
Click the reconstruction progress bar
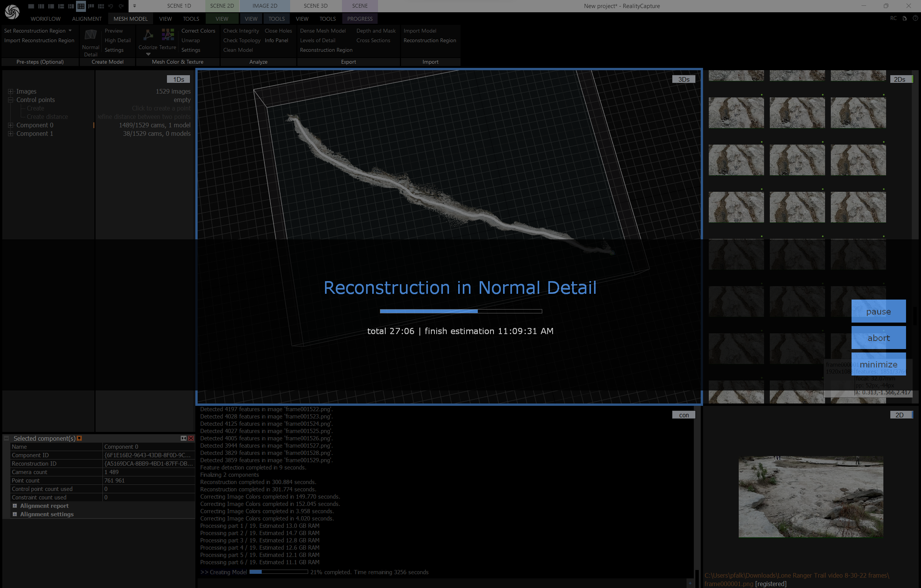[x=460, y=311]
